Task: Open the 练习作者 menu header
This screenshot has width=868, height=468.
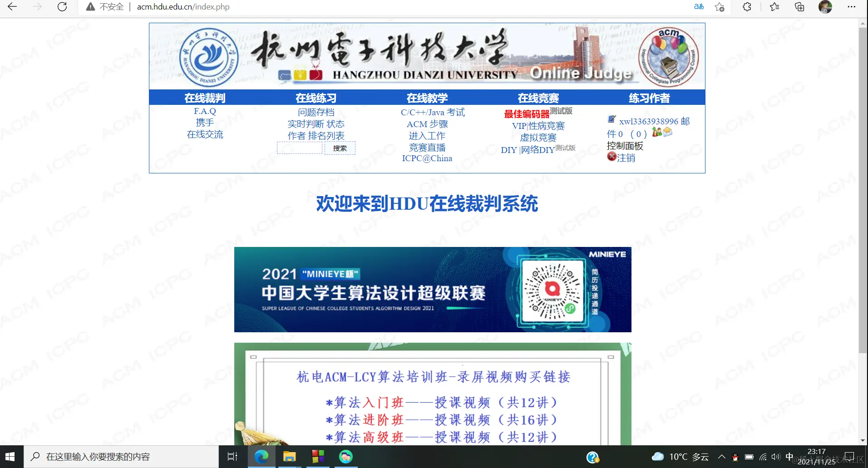Action: coord(649,98)
